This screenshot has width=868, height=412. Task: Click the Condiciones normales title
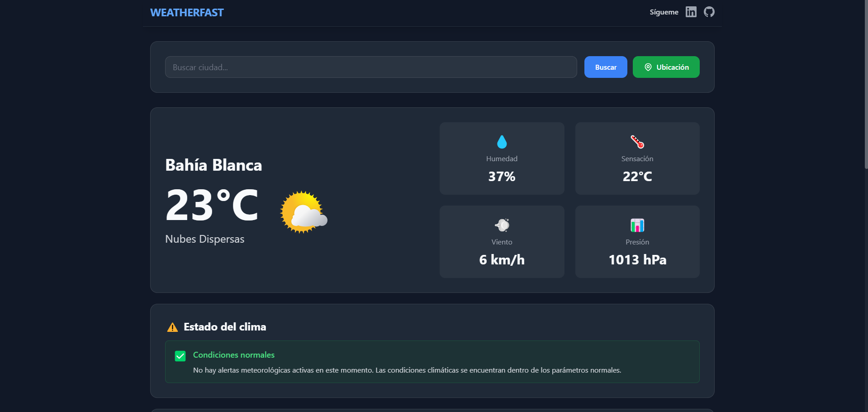pos(234,355)
